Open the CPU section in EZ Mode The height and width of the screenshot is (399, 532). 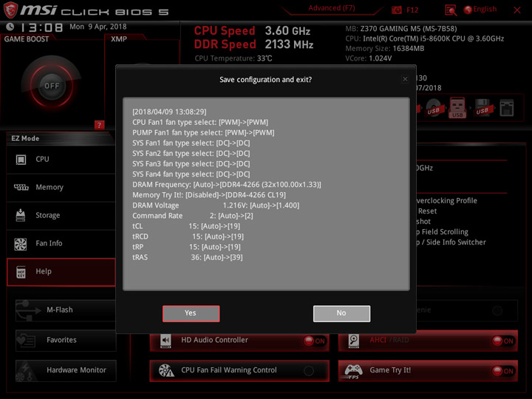(x=61, y=159)
